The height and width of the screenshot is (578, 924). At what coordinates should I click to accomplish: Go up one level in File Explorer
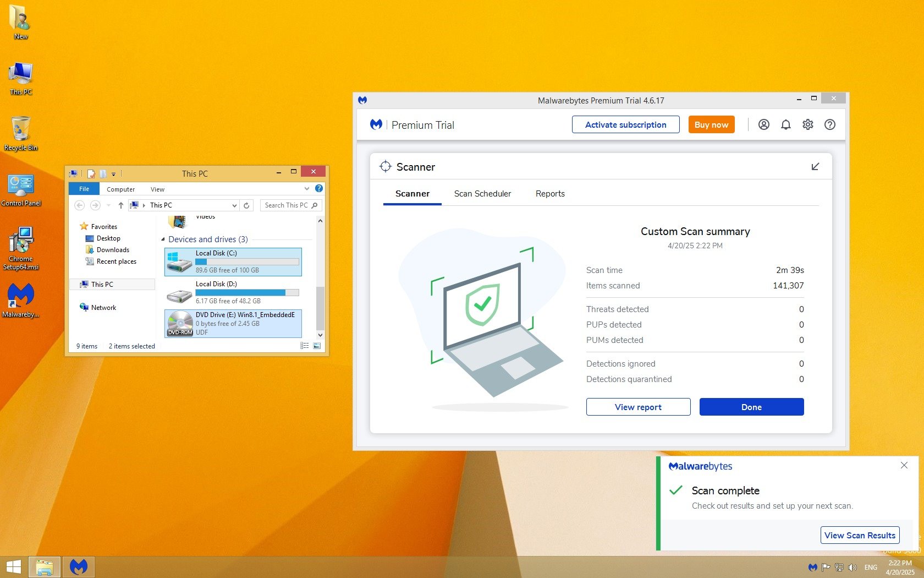tap(121, 205)
